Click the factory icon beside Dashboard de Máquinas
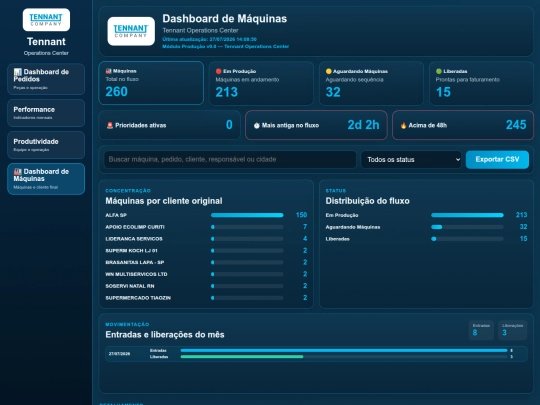Screen dimensions: 540x405 coord(17,171)
